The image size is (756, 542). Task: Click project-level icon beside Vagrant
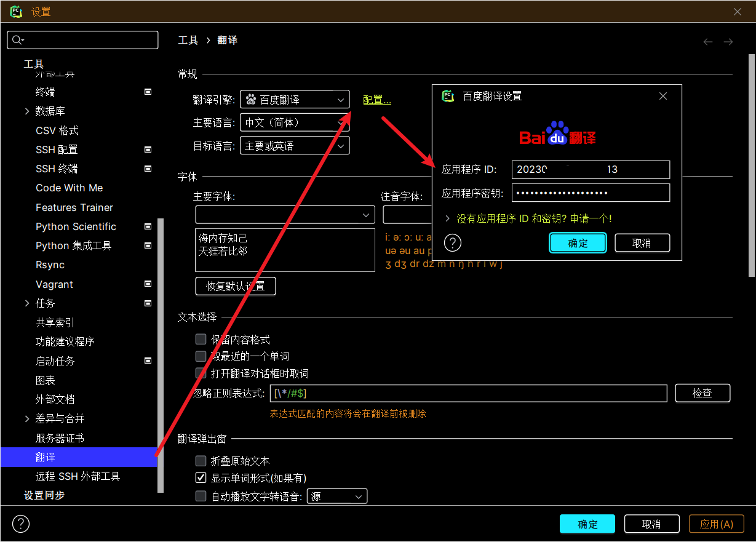148,284
